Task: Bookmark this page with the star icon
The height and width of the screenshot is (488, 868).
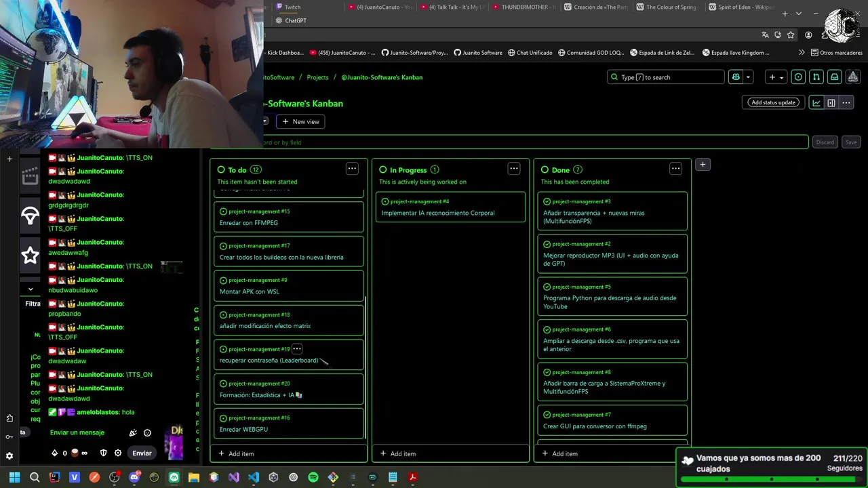Action: pos(791,35)
